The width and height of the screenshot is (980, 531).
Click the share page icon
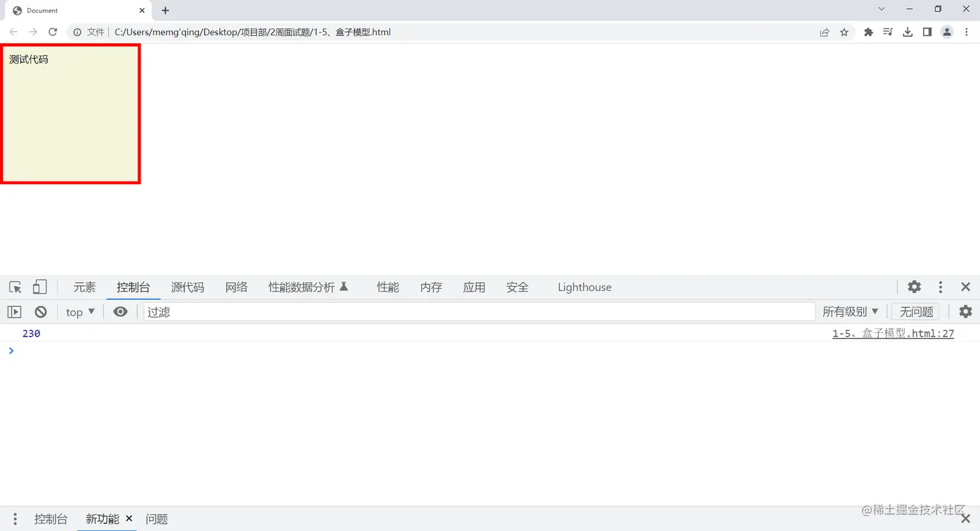tap(824, 32)
